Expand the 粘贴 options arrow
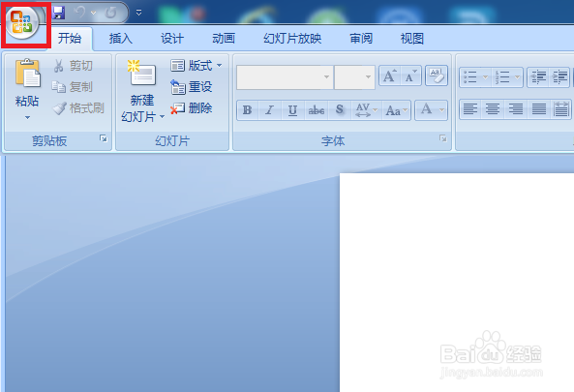Screen dimensions: 574x392 (27, 117)
